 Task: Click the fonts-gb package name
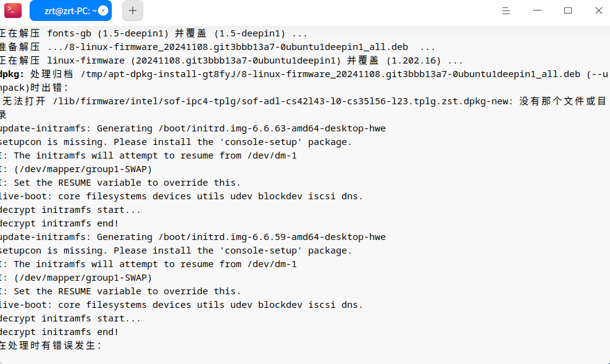tap(69, 33)
